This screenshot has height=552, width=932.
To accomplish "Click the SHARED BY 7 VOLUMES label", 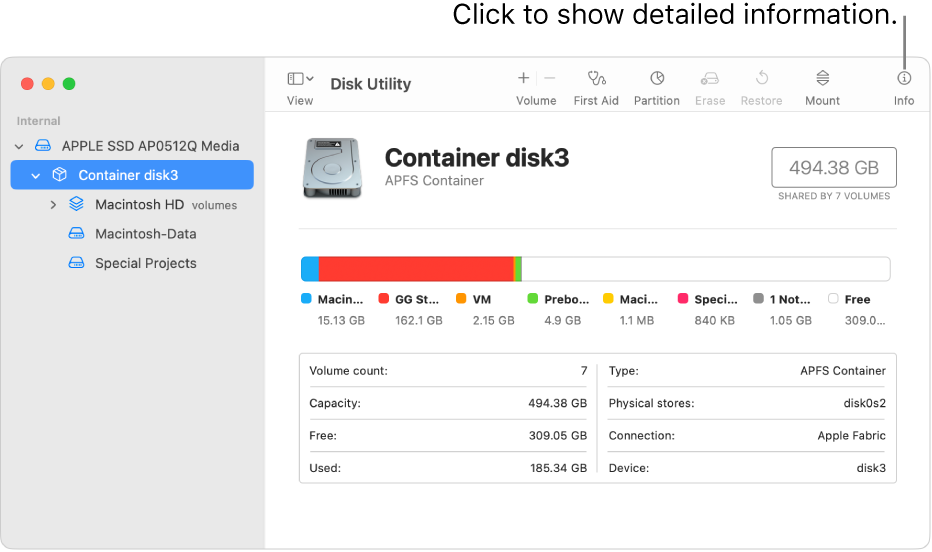I will (834, 196).
